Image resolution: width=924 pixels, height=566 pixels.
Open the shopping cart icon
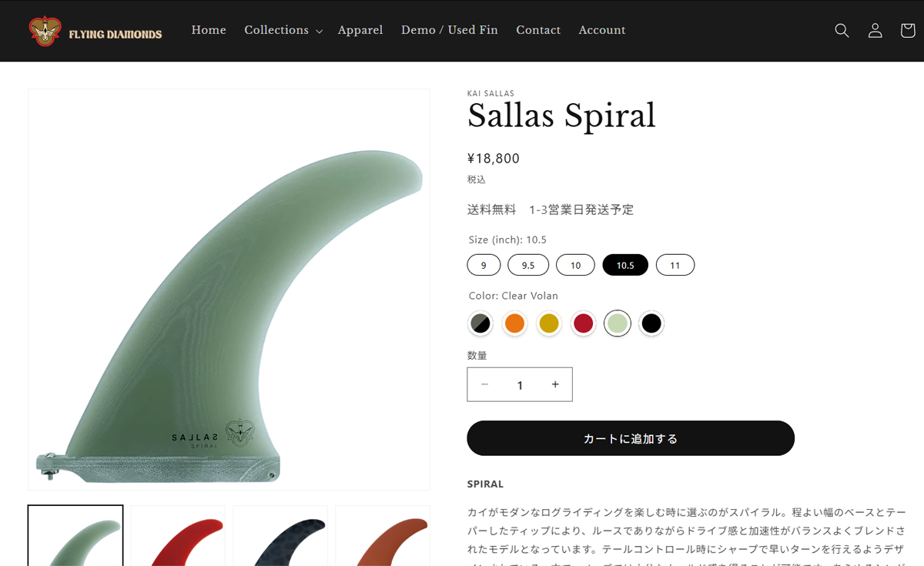pos(908,31)
